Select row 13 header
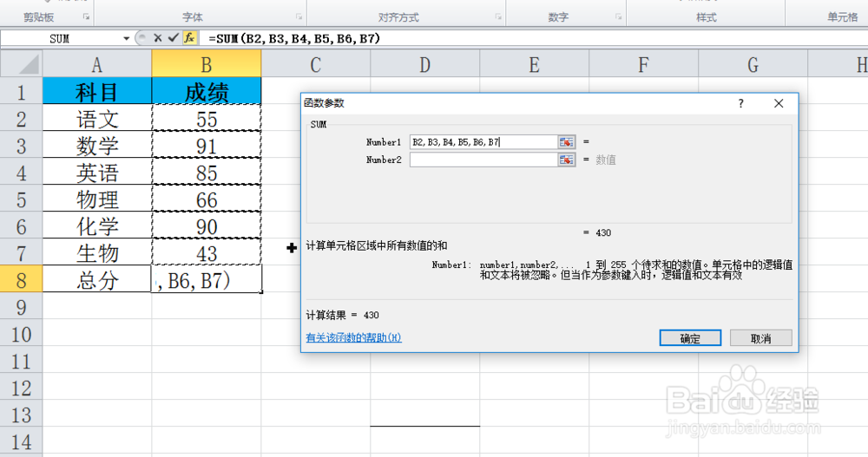This screenshot has width=868, height=457. tap(21, 415)
